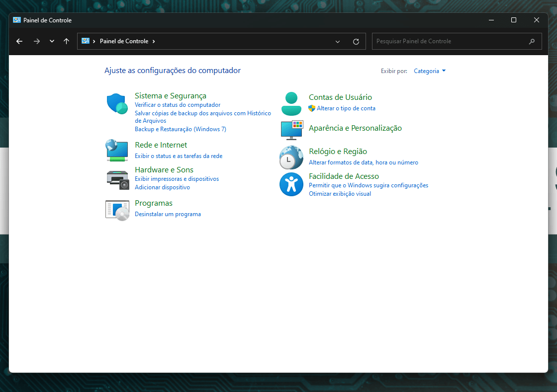This screenshot has height=392, width=557.
Task: Click Desinstalar um programa
Action: pos(168,214)
